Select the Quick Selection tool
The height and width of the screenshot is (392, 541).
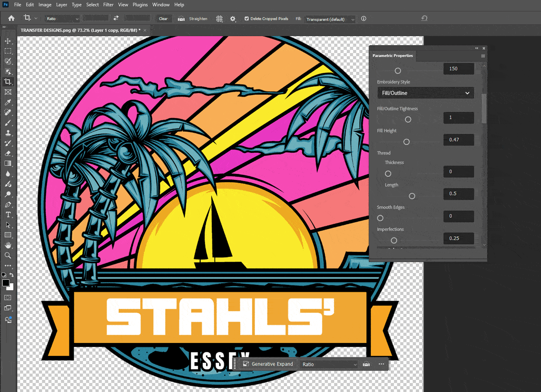(8, 61)
